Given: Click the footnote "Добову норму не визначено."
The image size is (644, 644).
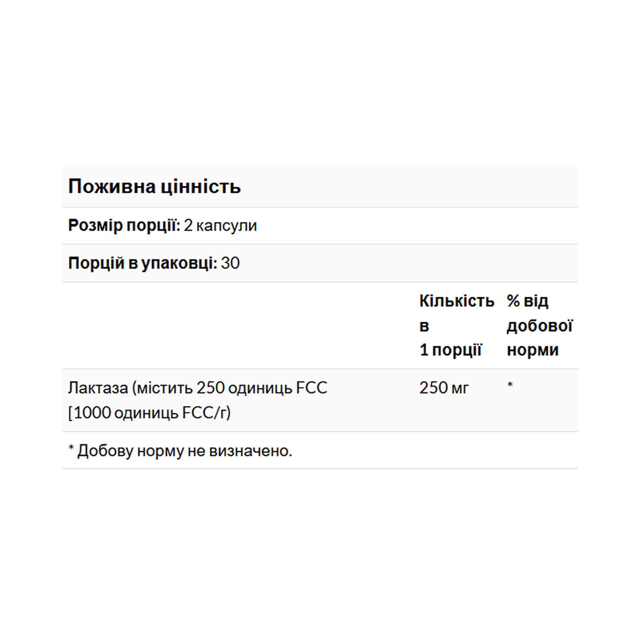Looking at the screenshot, I should point(185,451).
